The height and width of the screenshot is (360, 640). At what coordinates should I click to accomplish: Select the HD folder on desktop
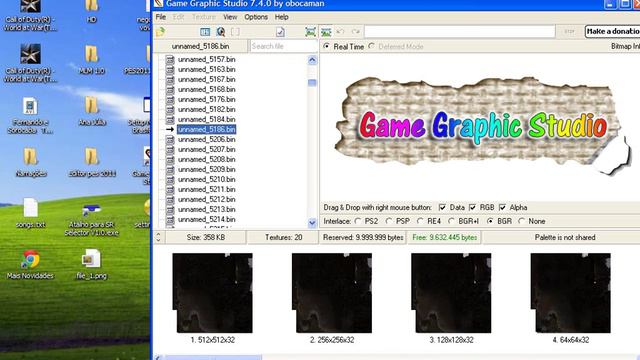pyautogui.click(x=91, y=12)
